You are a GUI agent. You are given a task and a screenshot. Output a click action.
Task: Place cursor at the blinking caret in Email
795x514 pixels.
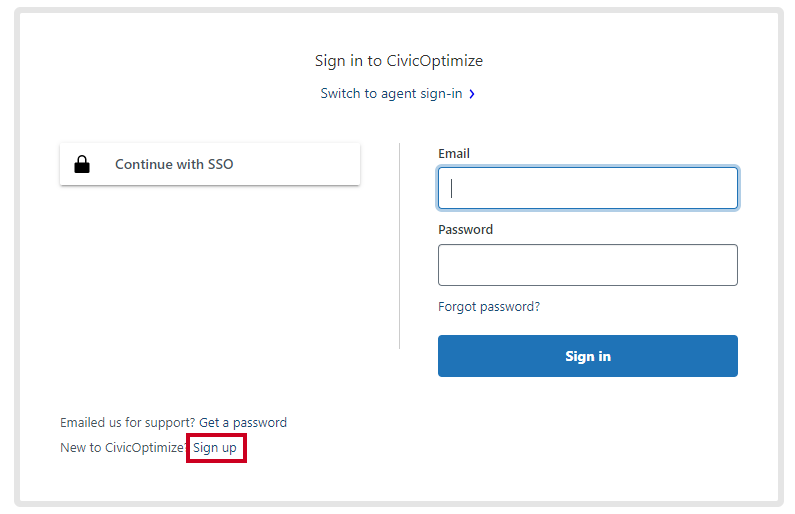[451, 188]
